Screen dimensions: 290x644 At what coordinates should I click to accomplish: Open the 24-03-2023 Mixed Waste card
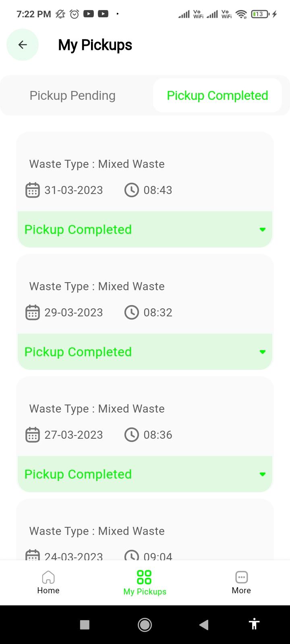click(145, 530)
